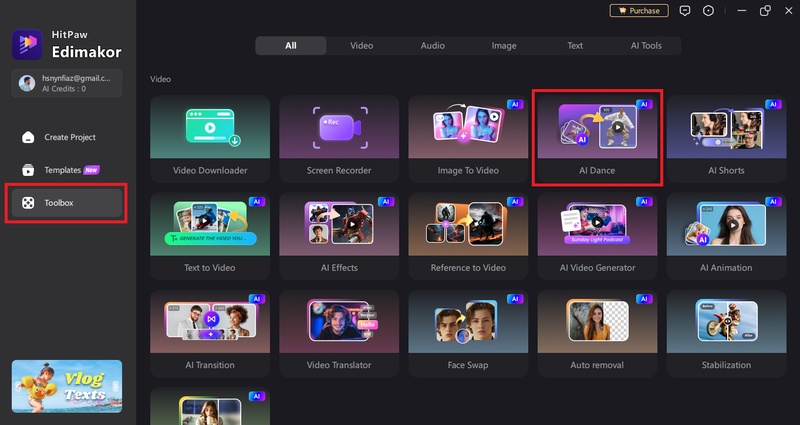Open the Video Translator tool
Screen dimensions: 800x425
coord(339,333)
